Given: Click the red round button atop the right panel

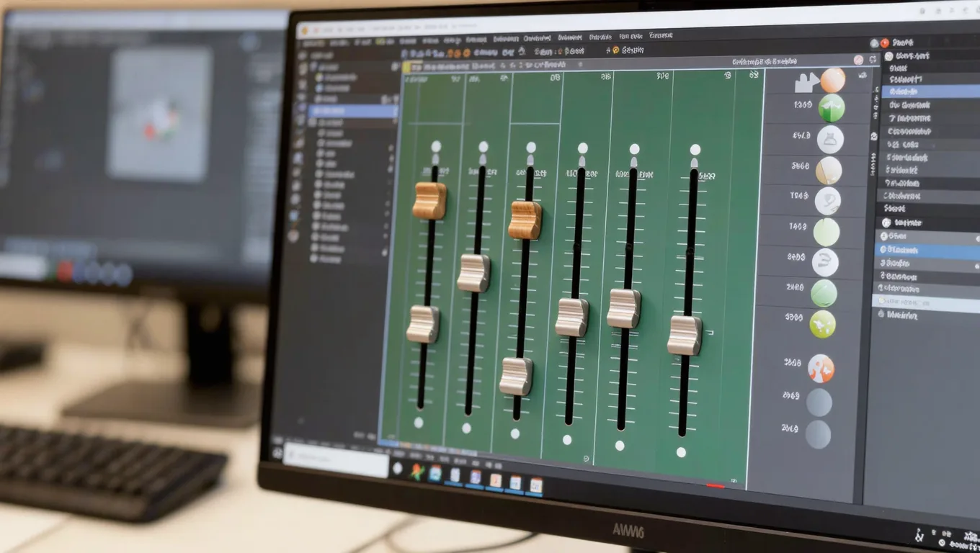Looking at the screenshot, I should point(886,43).
